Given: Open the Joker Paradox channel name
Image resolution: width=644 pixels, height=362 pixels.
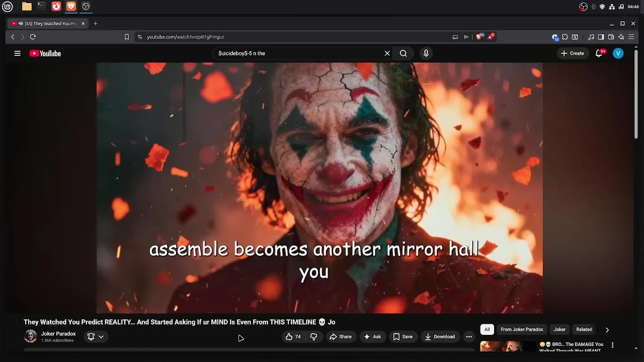Looking at the screenshot, I should pos(58,334).
